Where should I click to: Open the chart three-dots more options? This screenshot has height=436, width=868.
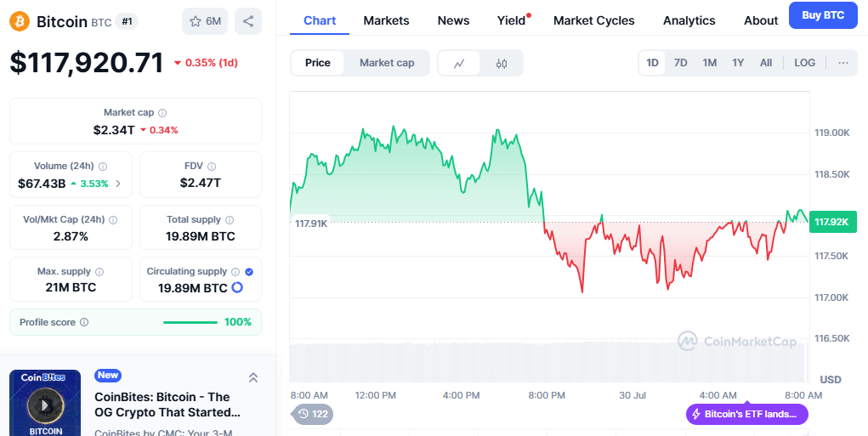(x=843, y=63)
